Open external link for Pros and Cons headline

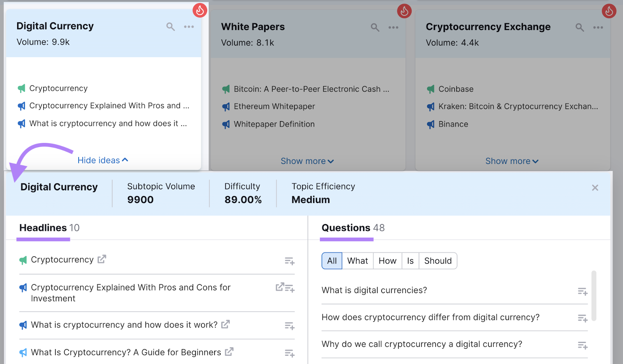point(280,287)
